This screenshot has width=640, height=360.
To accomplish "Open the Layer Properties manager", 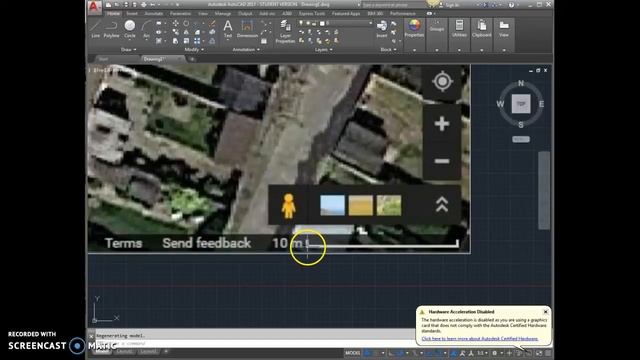I will coord(285,31).
